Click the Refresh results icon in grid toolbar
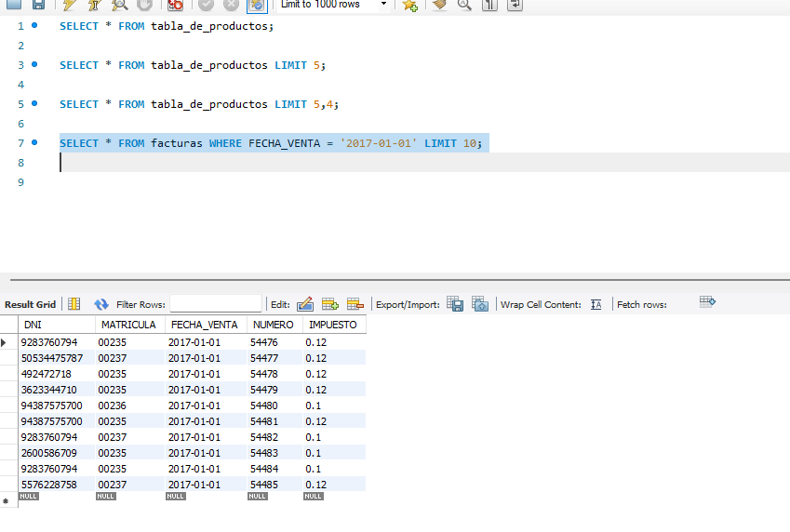Viewport: 790px width, 532px height. [101, 304]
